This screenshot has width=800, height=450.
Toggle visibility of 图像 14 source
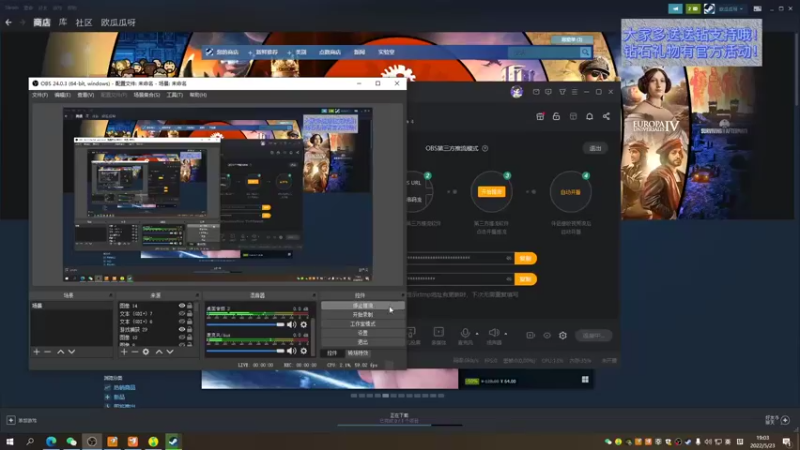pyautogui.click(x=182, y=306)
